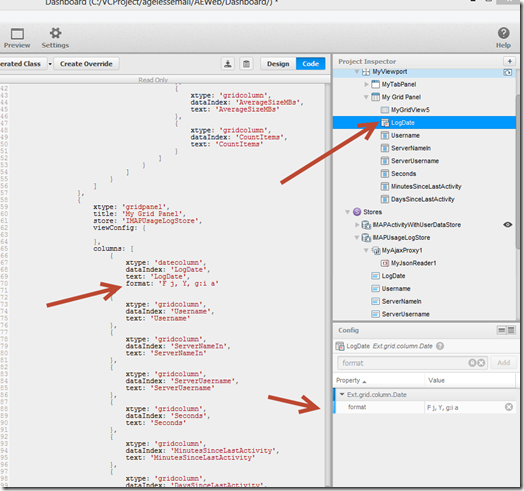Image resolution: width=524 pixels, height=491 pixels.
Task: Click the filter options icon in format search
Action: pos(472,363)
